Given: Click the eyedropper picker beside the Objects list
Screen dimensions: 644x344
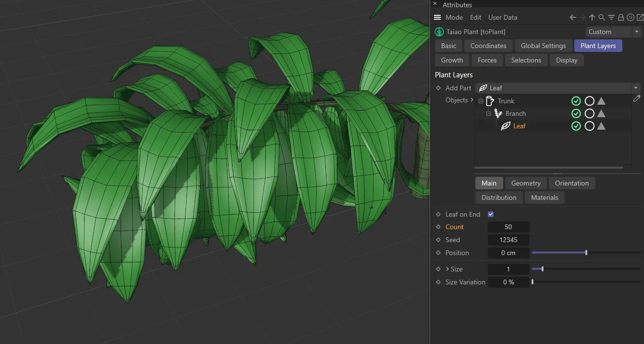Looking at the screenshot, I should (x=637, y=98).
